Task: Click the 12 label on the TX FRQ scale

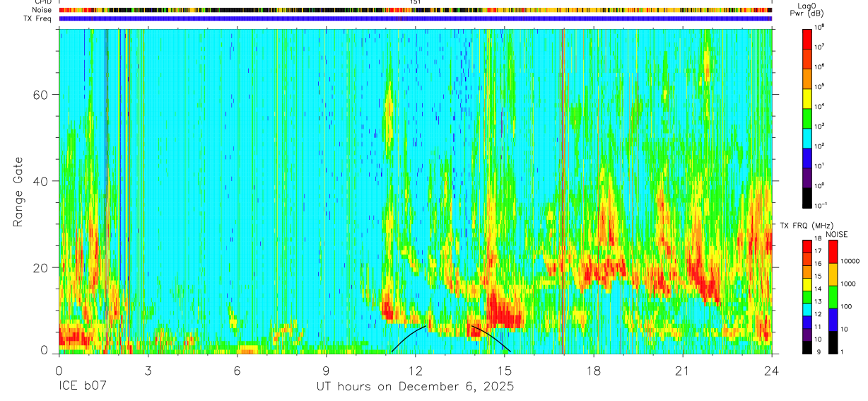Action: (819, 315)
